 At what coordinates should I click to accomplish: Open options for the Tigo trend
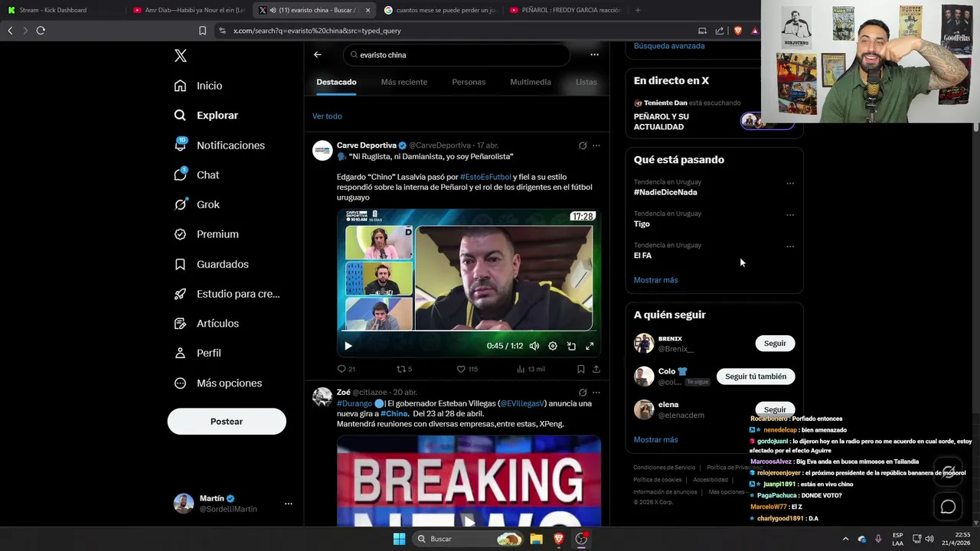[790, 215]
